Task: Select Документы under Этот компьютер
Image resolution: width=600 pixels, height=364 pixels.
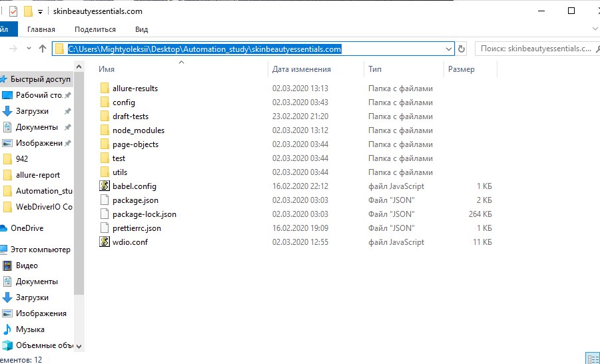Action: pos(37,281)
